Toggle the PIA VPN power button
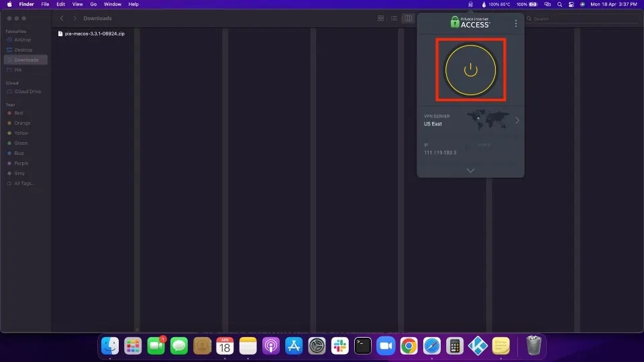Image resolution: width=644 pixels, height=362 pixels. (471, 70)
